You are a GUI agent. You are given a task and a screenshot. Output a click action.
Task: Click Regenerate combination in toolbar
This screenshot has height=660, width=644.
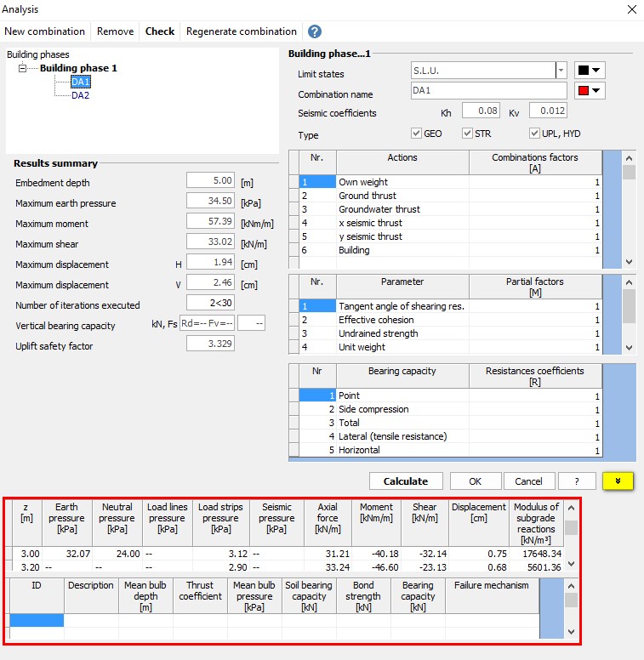pyautogui.click(x=242, y=31)
